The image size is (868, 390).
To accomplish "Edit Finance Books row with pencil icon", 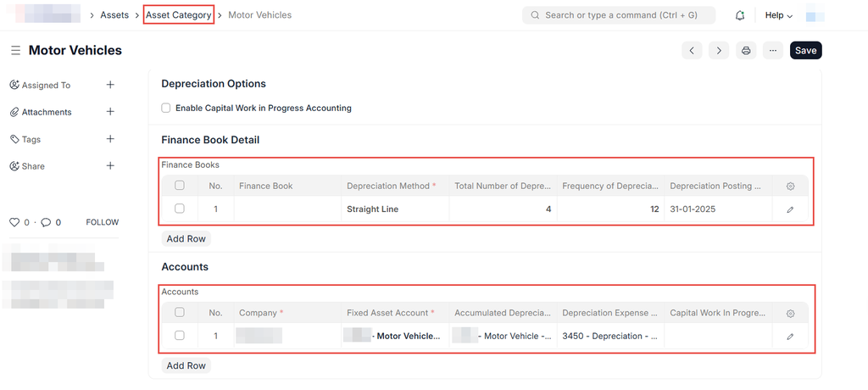I will pos(790,209).
